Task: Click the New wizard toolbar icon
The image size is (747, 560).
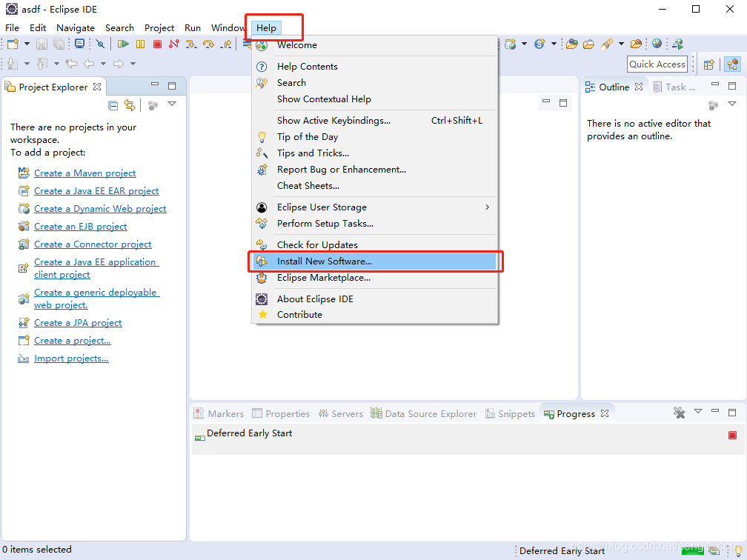Action: (13, 44)
